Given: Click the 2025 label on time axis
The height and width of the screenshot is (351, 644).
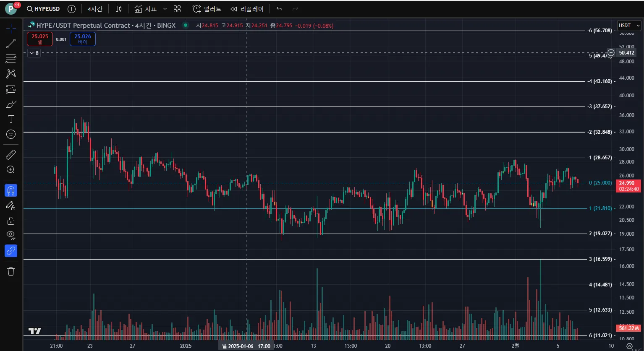Looking at the screenshot, I should coord(186,346).
